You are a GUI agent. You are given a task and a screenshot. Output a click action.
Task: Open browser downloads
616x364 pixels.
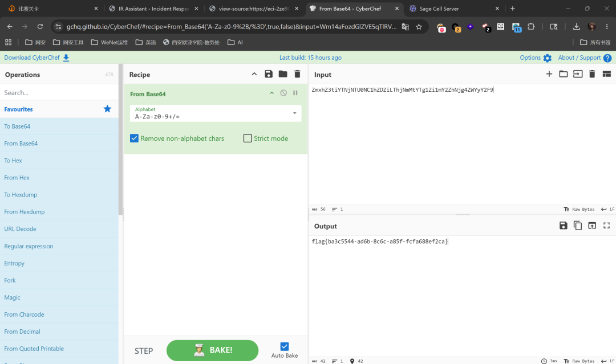(x=576, y=27)
